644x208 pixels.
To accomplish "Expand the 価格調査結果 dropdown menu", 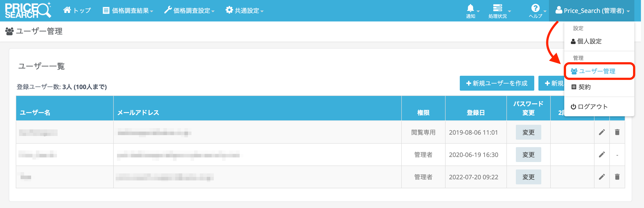I will (x=128, y=11).
